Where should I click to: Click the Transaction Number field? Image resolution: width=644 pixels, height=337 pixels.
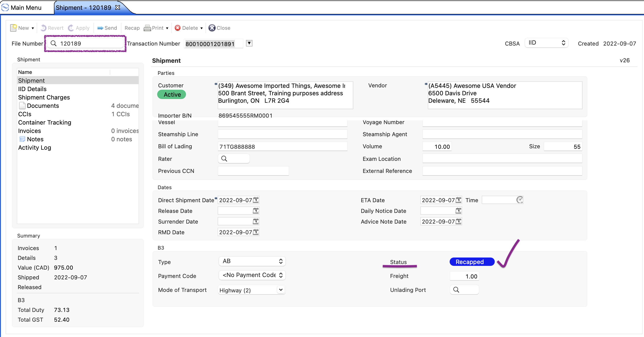coord(213,44)
